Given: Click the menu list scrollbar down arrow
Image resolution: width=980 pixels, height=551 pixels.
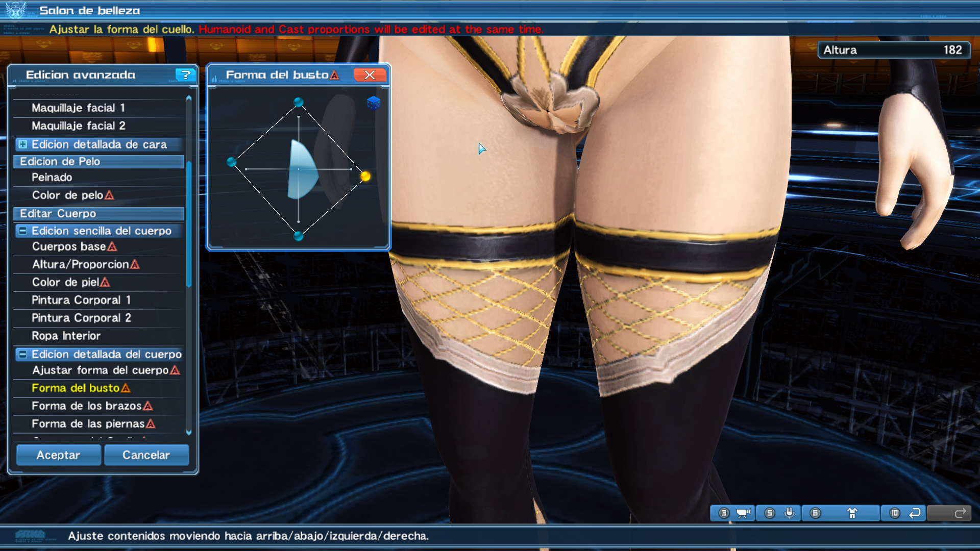Looking at the screenshot, I should [x=189, y=432].
